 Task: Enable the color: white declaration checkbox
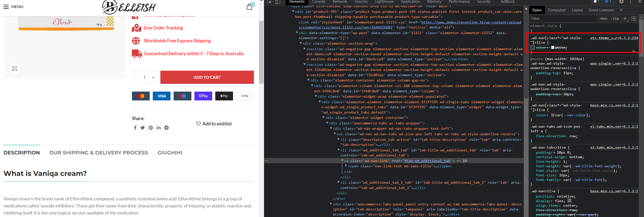(x=533, y=47)
